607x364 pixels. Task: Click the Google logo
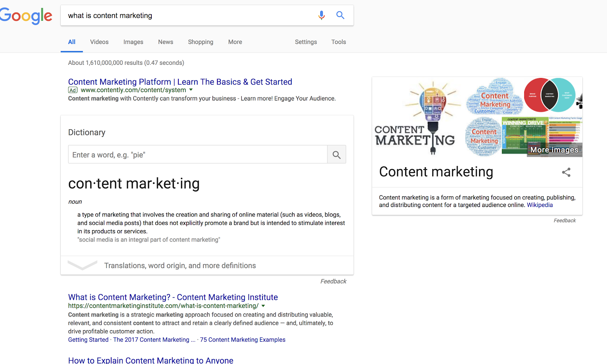tap(26, 16)
